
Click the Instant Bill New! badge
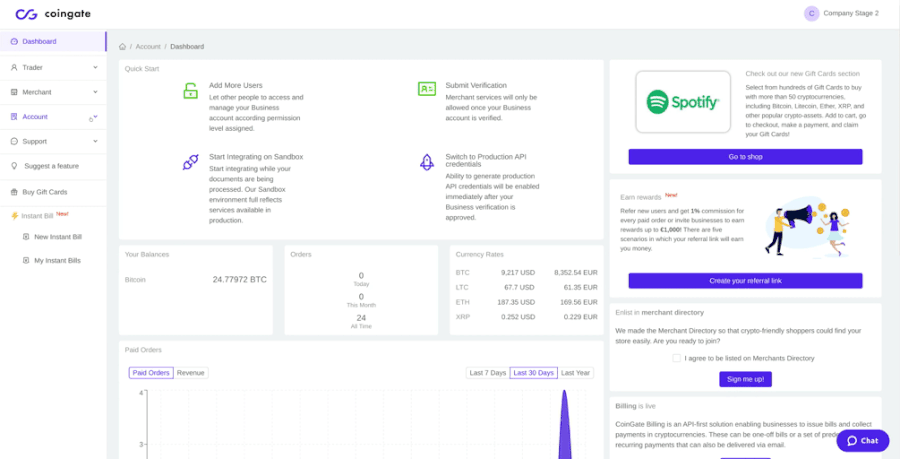pyautogui.click(x=62, y=214)
